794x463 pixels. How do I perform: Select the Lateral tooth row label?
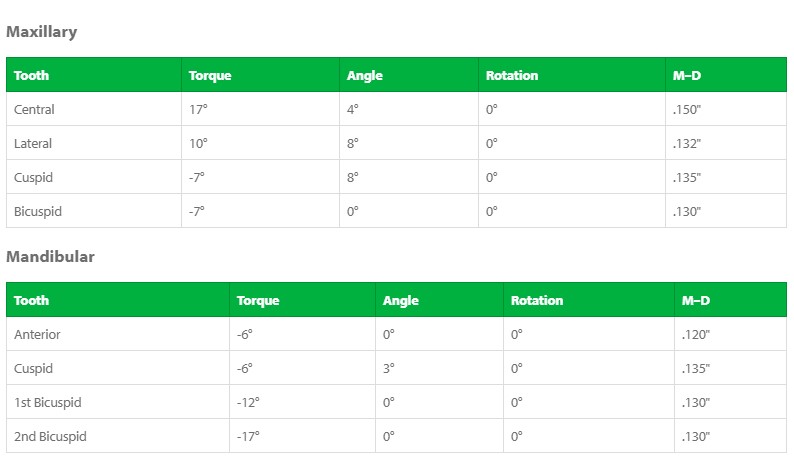(x=33, y=144)
